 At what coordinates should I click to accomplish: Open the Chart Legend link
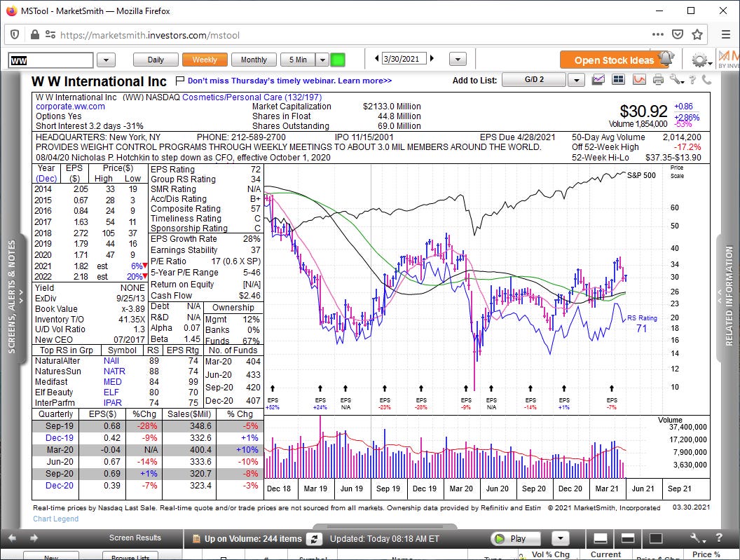pos(55,519)
